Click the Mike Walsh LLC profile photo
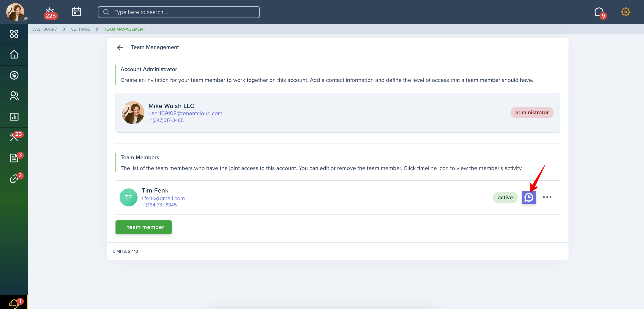 [133, 113]
